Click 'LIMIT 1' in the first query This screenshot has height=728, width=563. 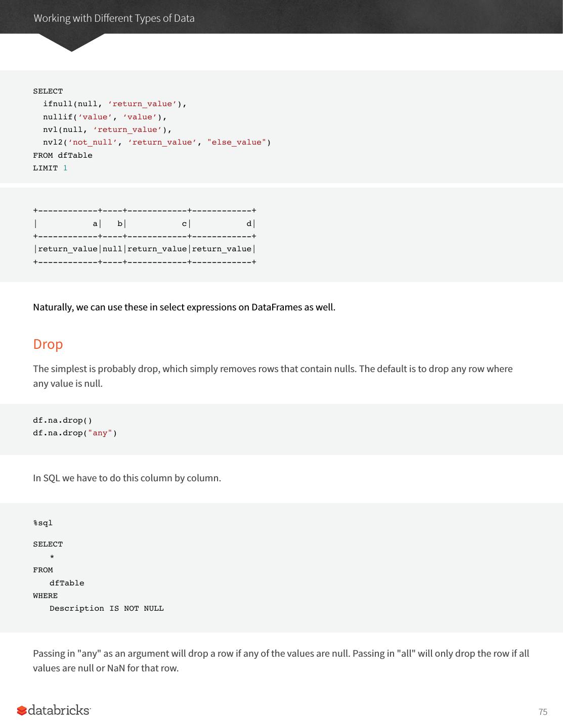(x=50, y=168)
